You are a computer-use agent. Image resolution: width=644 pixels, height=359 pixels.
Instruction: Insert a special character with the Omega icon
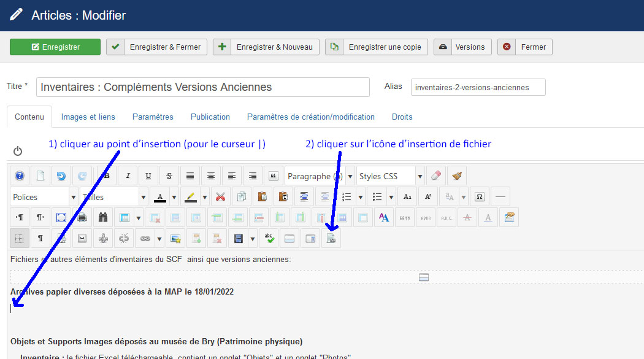479,196
